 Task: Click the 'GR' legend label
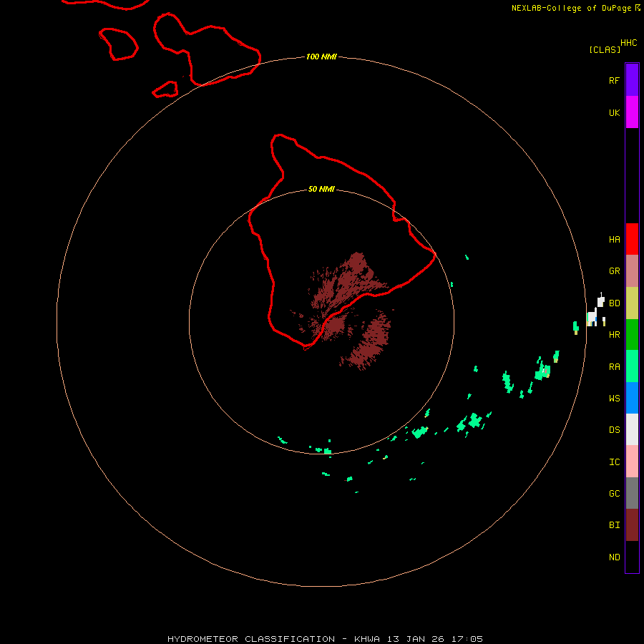[614, 271]
